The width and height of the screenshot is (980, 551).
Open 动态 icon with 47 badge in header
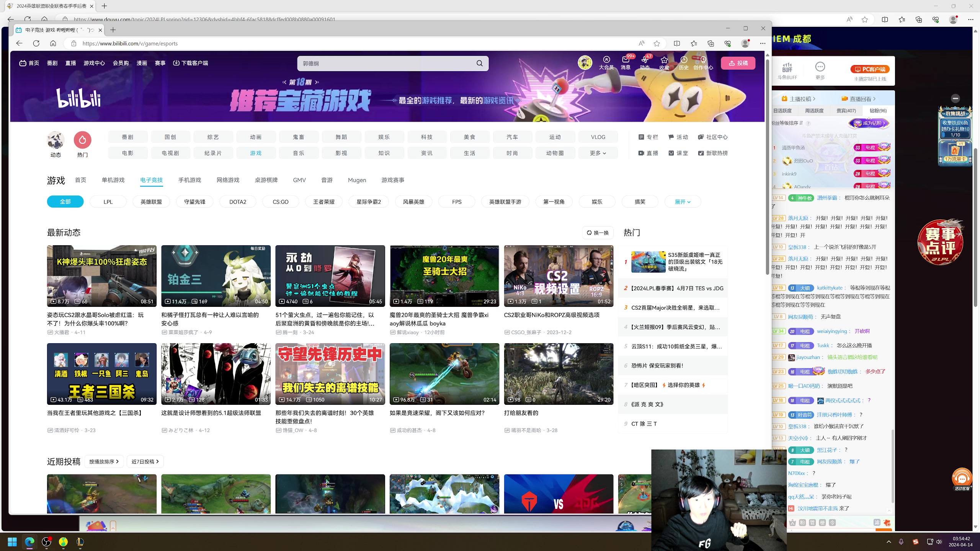click(x=645, y=63)
